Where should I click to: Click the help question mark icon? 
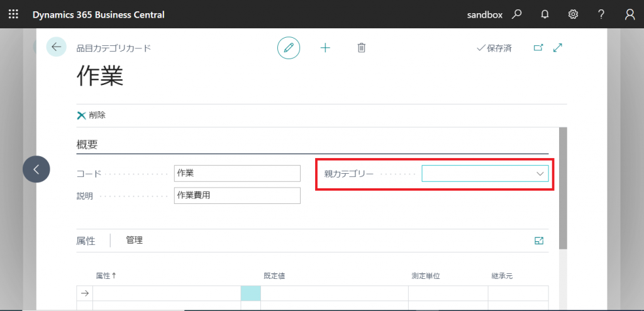tap(601, 14)
